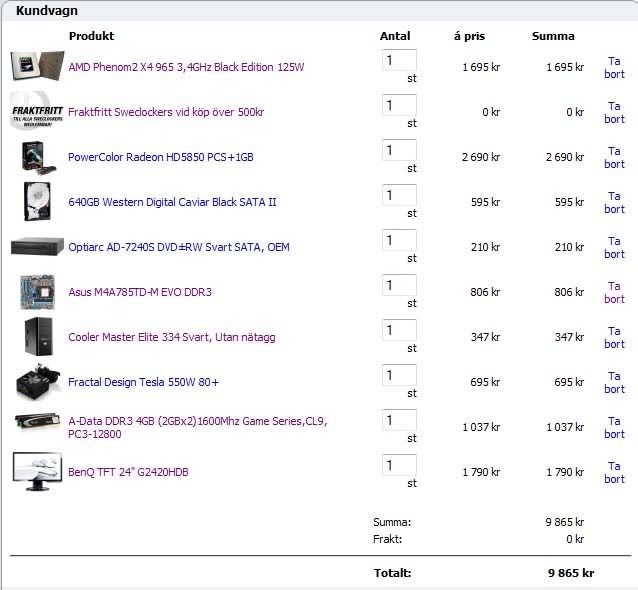Click the PowerColor Radeon graphics card image
Image resolution: width=638 pixels, height=590 pixels.
pyautogui.click(x=37, y=157)
